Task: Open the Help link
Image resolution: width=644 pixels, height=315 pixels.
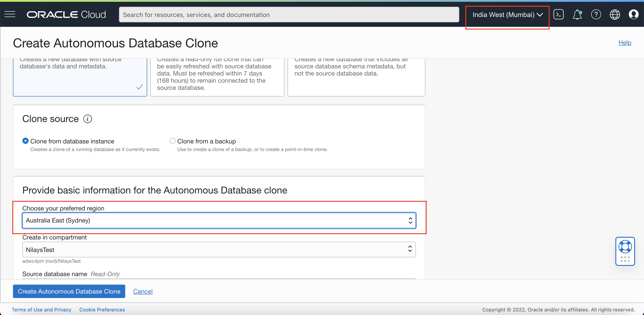Action: coord(625,43)
